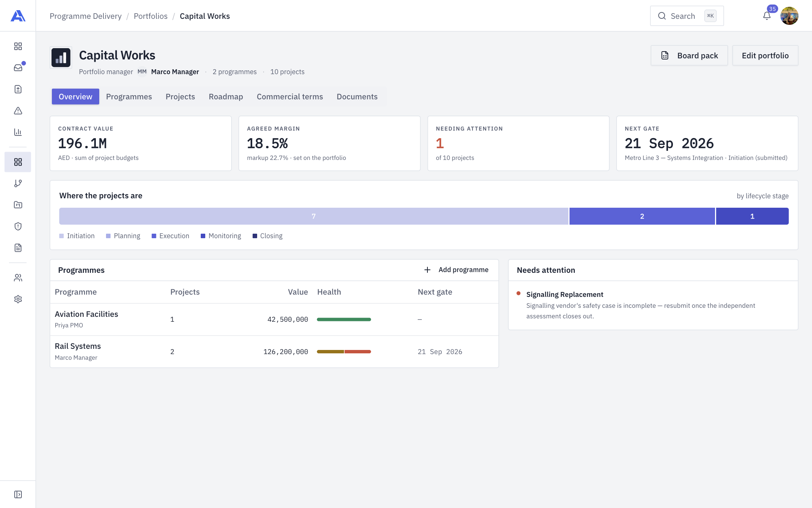Open the Documents tab
The width and height of the screenshot is (812, 508).
click(x=357, y=97)
